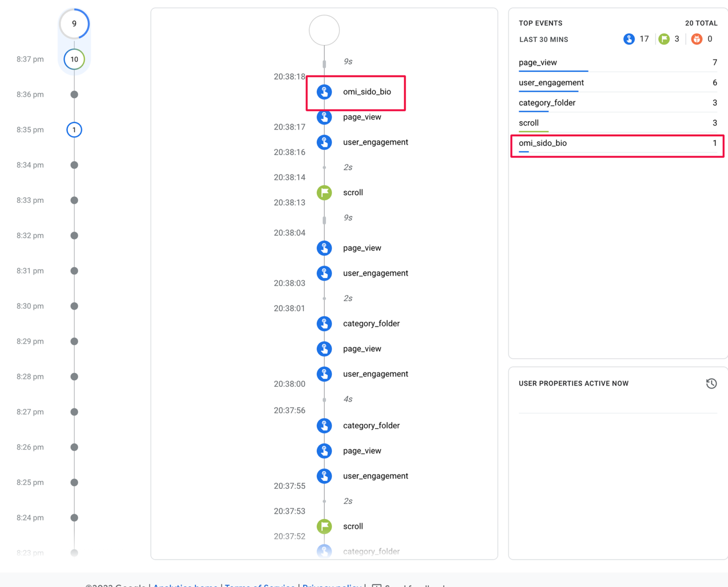728x587 pixels.
Task: Select the top circle showing 9 events
Action: (x=74, y=23)
